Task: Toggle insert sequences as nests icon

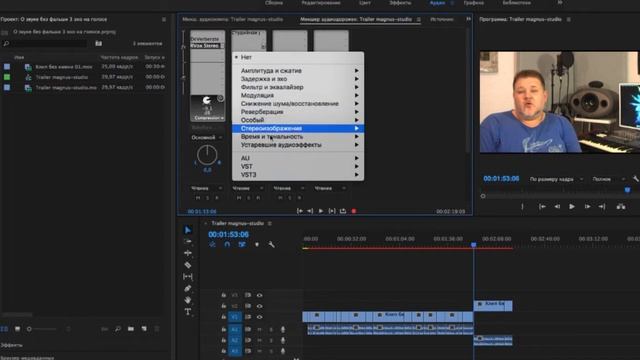Action: (212, 244)
